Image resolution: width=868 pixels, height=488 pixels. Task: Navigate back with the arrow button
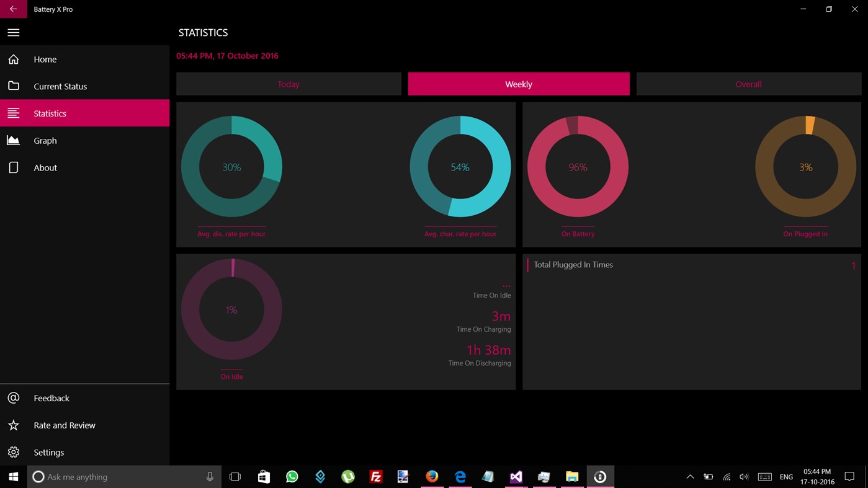click(x=14, y=9)
